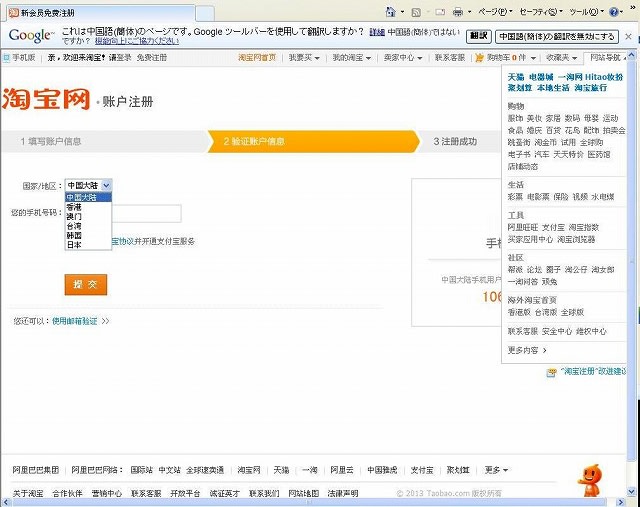This screenshot has height=507, width=640.
Task: Open 更多内容 at the panel bottom
Action: tap(527, 350)
